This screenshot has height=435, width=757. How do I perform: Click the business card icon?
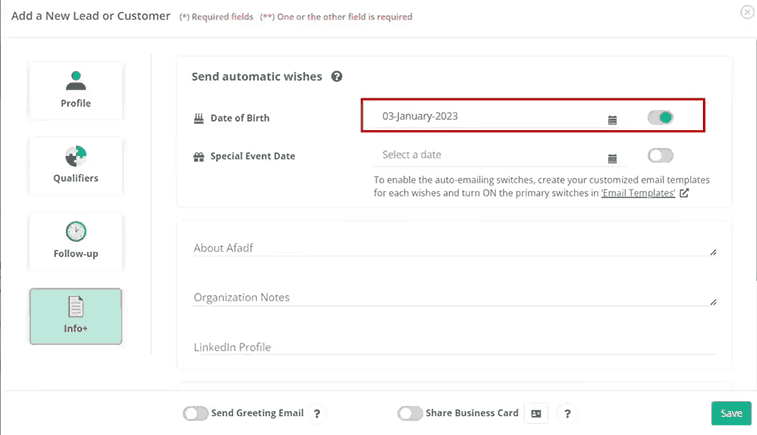536,413
